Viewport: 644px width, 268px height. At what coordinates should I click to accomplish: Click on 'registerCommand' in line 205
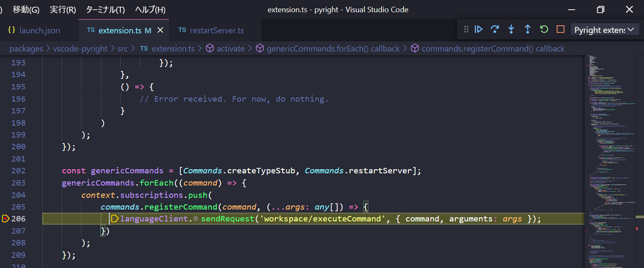[180, 207]
